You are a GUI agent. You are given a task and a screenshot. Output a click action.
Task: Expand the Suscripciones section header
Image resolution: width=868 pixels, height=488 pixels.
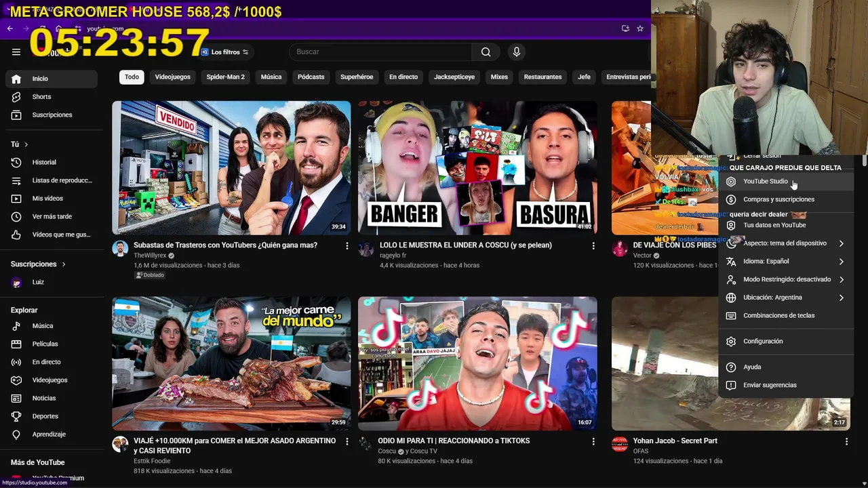tap(39, 264)
